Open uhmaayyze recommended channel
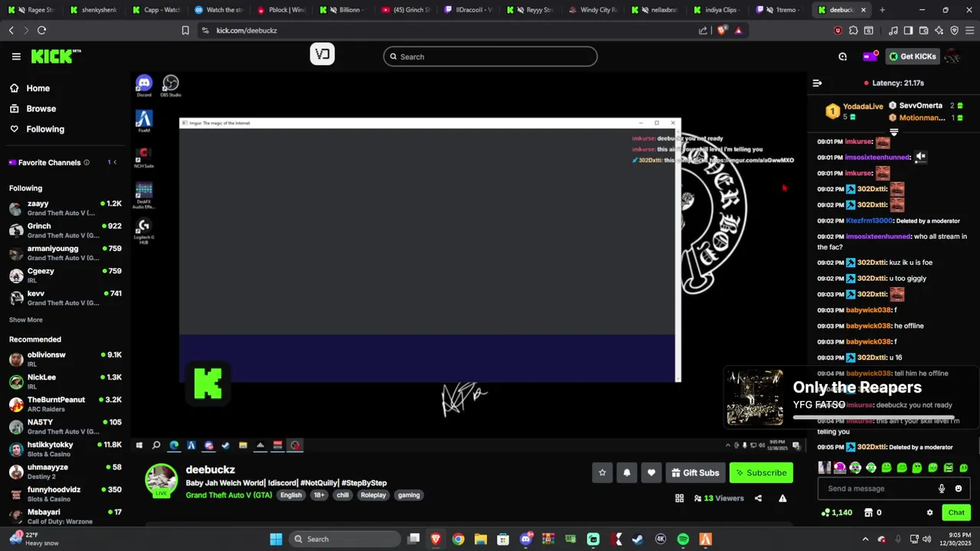 tap(65, 471)
